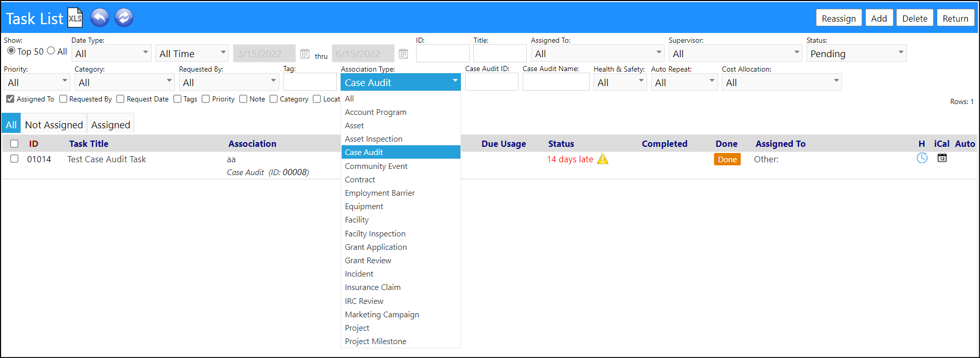Sort by Assigned To column header
The height and width of the screenshot is (358, 980).
(x=780, y=144)
